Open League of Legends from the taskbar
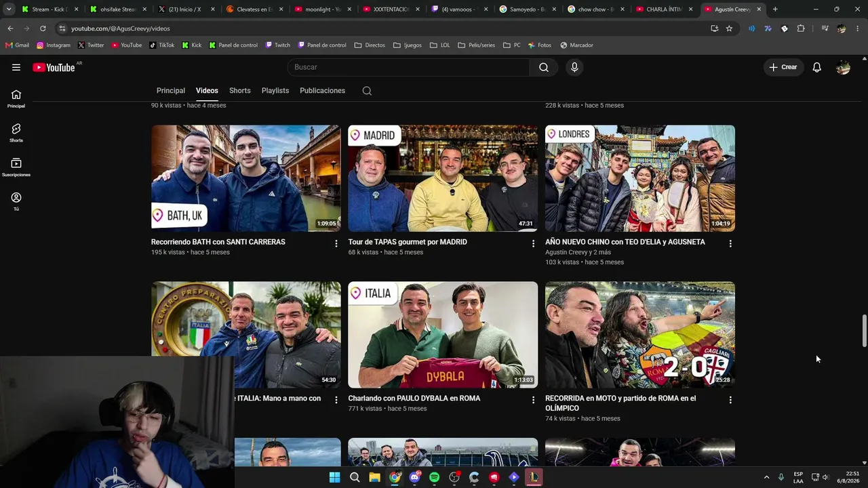The height and width of the screenshot is (488, 868). (x=534, y=477)
